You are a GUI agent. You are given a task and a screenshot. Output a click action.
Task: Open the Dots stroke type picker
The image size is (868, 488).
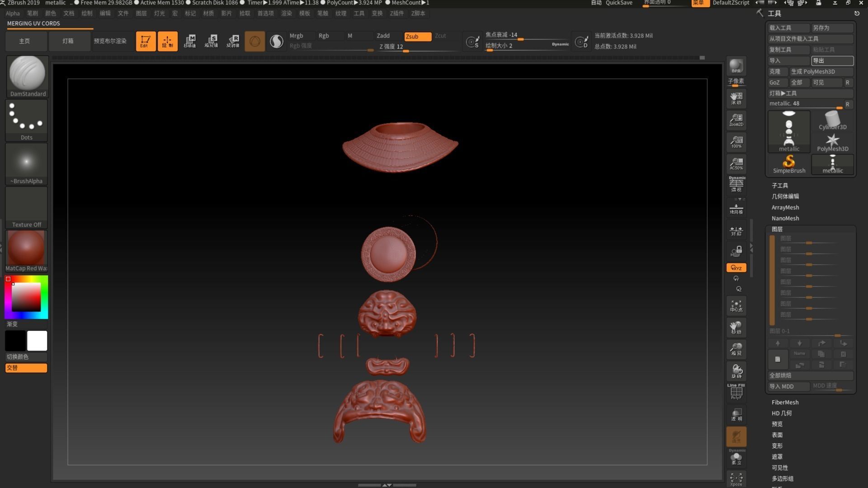coord(26,120)
